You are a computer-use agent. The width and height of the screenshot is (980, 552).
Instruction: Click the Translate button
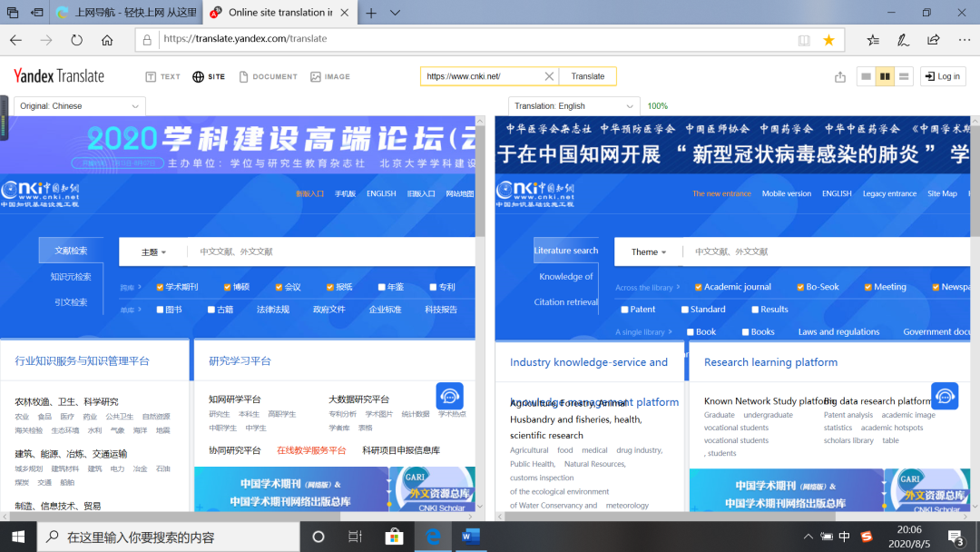[587, 76]
